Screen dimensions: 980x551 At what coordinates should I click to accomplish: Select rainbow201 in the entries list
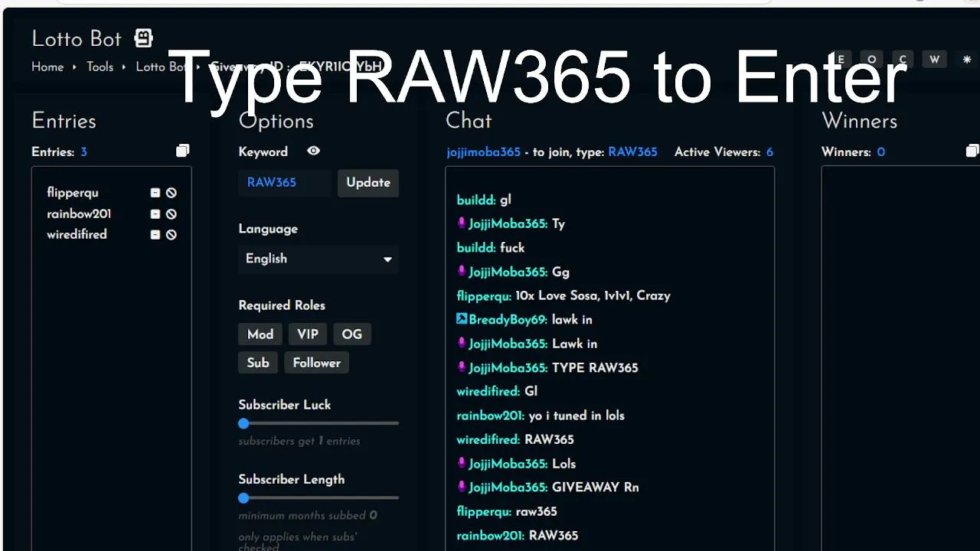(x=79, y=214)
